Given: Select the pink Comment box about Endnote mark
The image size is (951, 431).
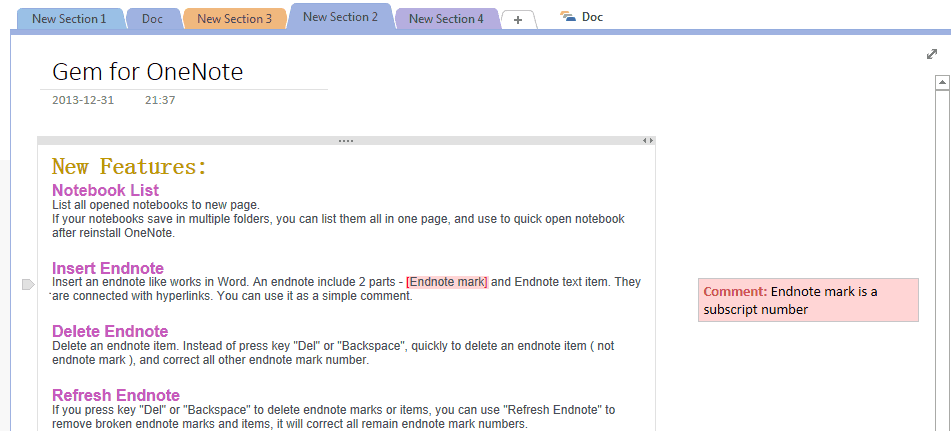Looking at the screenshot, I should 808,300.
